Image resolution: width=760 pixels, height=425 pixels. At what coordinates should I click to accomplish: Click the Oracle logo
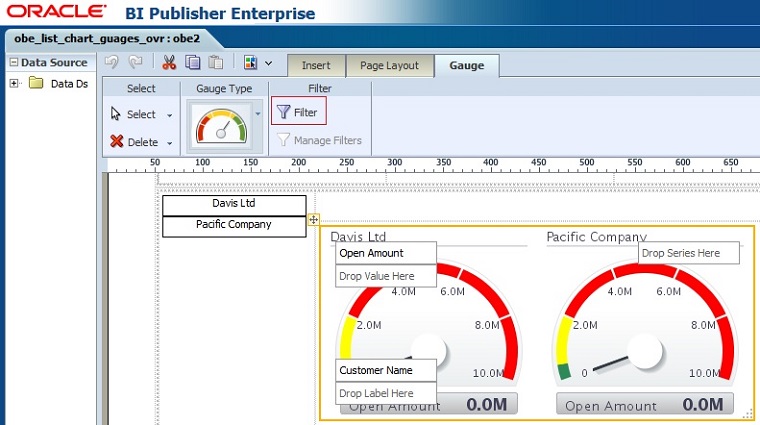tap(56, 11)
